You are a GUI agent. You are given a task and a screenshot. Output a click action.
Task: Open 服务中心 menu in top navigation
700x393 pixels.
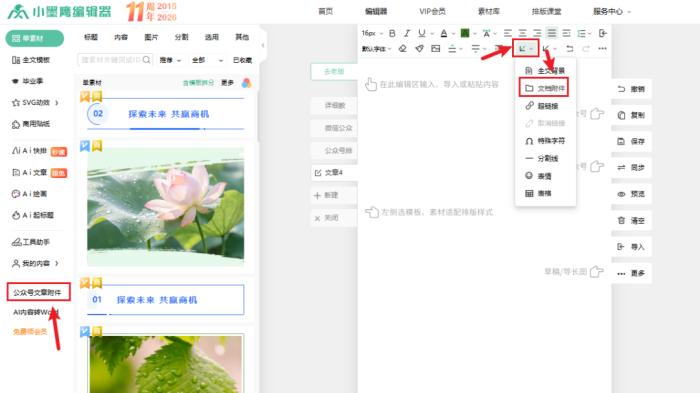point(612,12)
